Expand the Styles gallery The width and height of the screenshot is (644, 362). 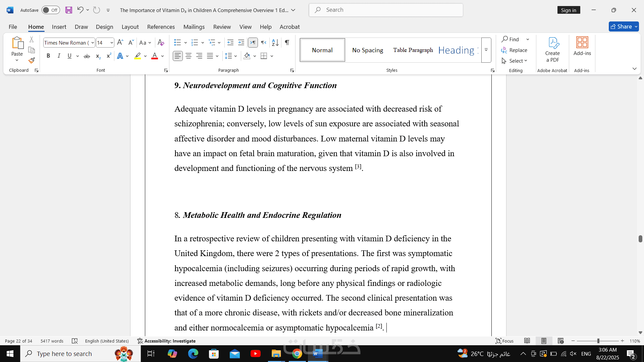point(486,50)
